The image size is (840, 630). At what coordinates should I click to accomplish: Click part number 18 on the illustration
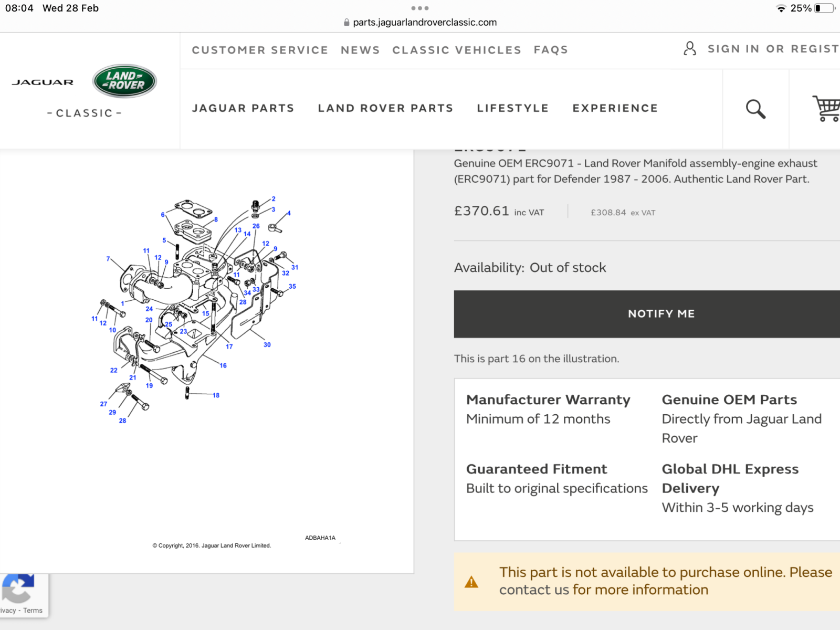(x=216, y=395)
